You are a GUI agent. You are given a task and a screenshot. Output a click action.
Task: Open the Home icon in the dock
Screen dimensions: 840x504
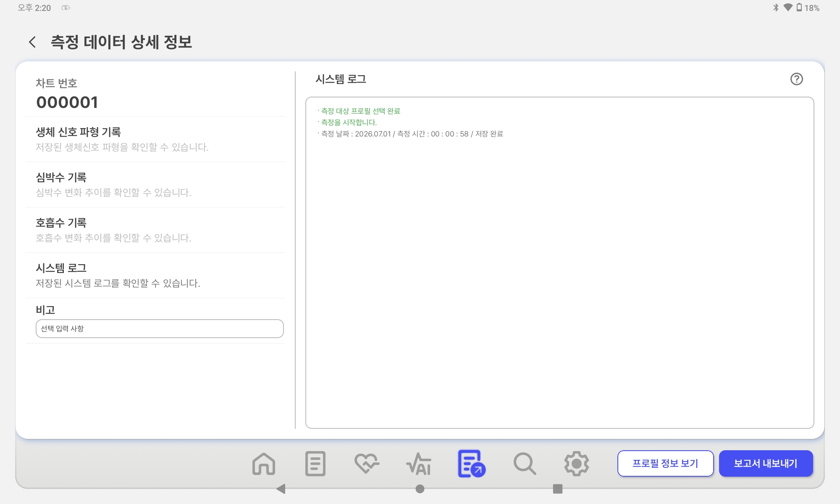[264, 464]
